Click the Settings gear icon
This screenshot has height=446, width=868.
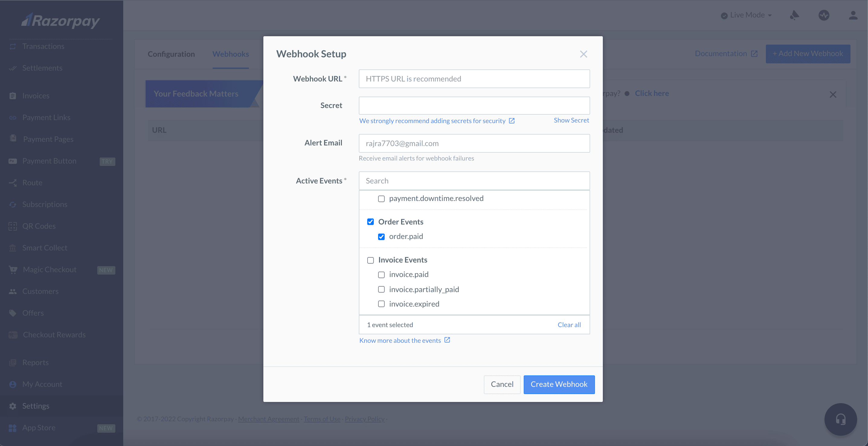13,406
